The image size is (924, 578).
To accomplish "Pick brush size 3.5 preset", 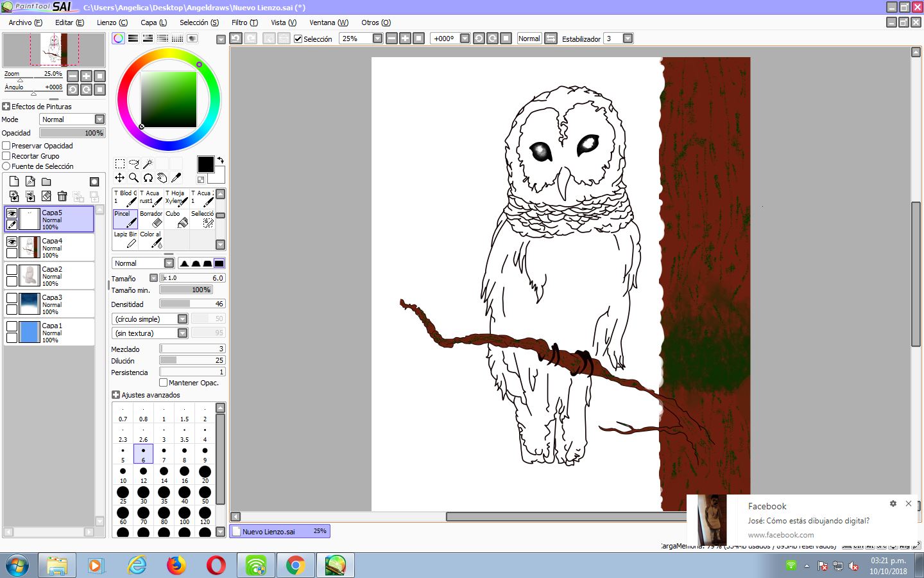I will pyautogui.click(x=185, y=434).
